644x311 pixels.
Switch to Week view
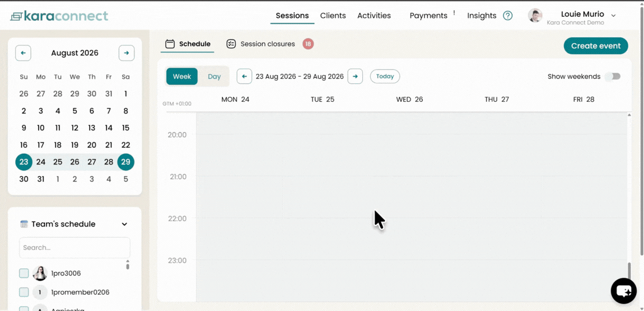pos(182,76)
